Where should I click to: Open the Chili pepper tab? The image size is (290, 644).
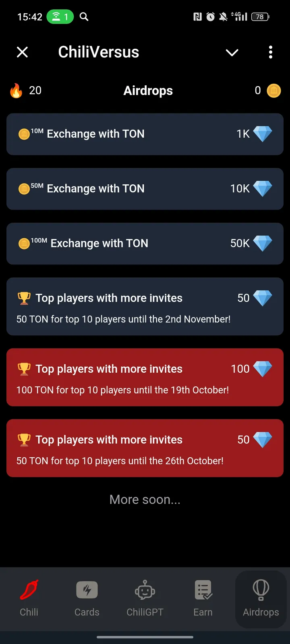pyautogui.click(x=29, y=598)
